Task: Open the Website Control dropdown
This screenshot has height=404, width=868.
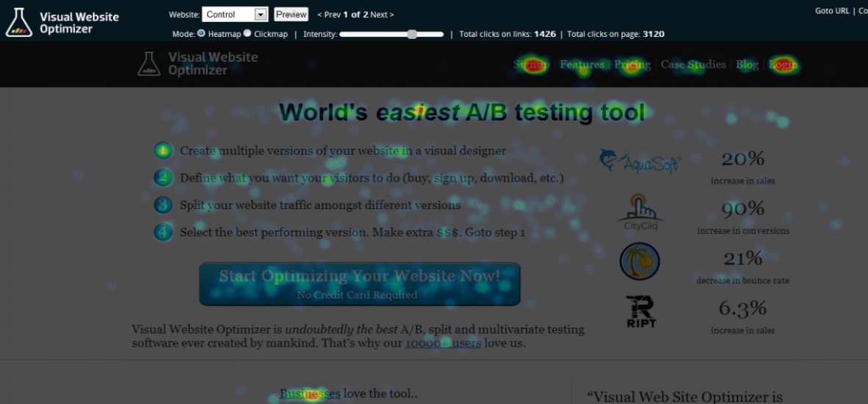Action: [235, 15]
